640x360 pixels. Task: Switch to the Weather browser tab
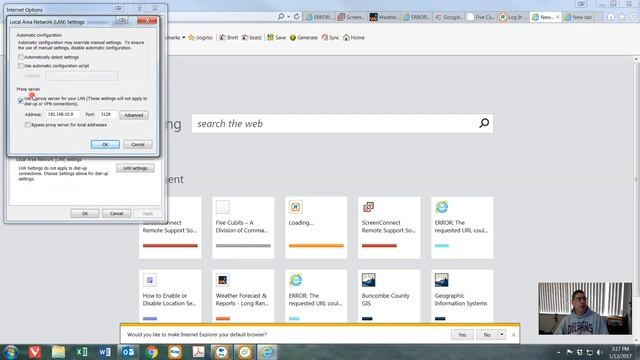[384, 17]
